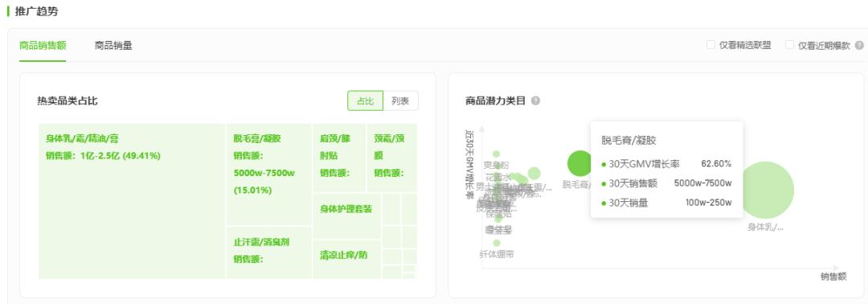Screen dimensions: 868x304
Task: Select the 肩颈/膝肘贴 treemap block
Action: 339,158
